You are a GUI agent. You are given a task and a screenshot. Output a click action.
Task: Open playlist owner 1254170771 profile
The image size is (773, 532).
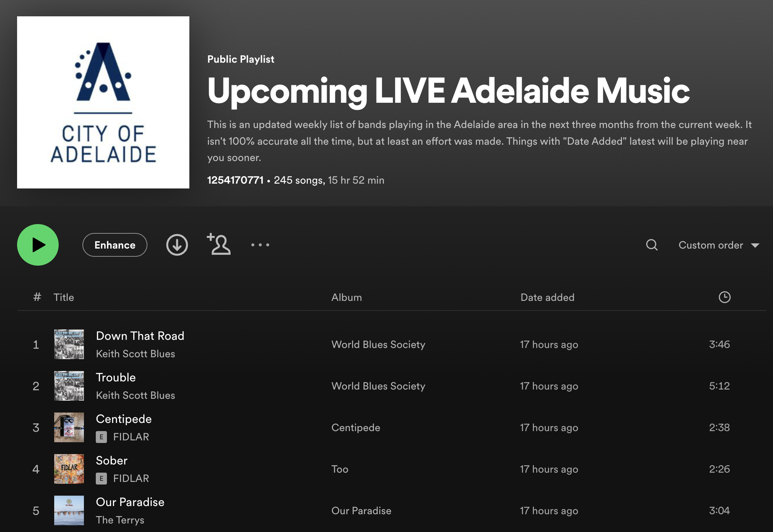coord(235,180)
